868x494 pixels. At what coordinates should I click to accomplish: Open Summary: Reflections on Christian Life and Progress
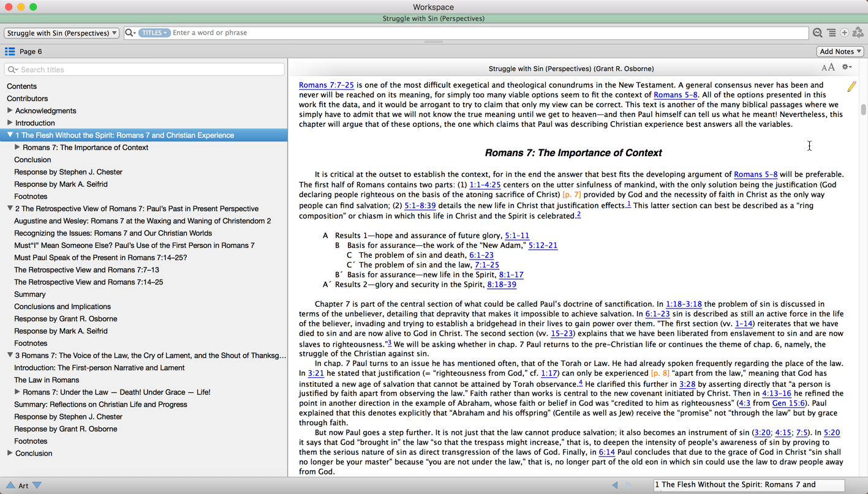[x=100, y=405]
